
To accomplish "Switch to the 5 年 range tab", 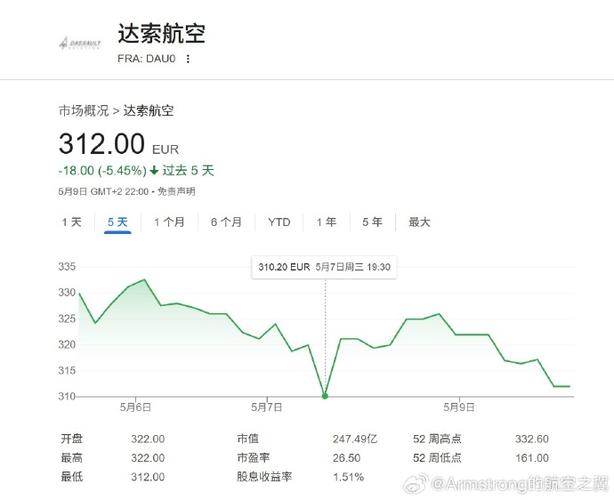I will point(372,222).
